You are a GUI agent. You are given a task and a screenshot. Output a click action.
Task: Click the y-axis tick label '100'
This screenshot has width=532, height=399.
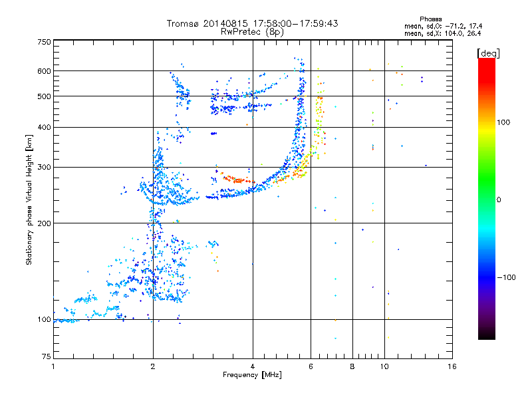44,320
